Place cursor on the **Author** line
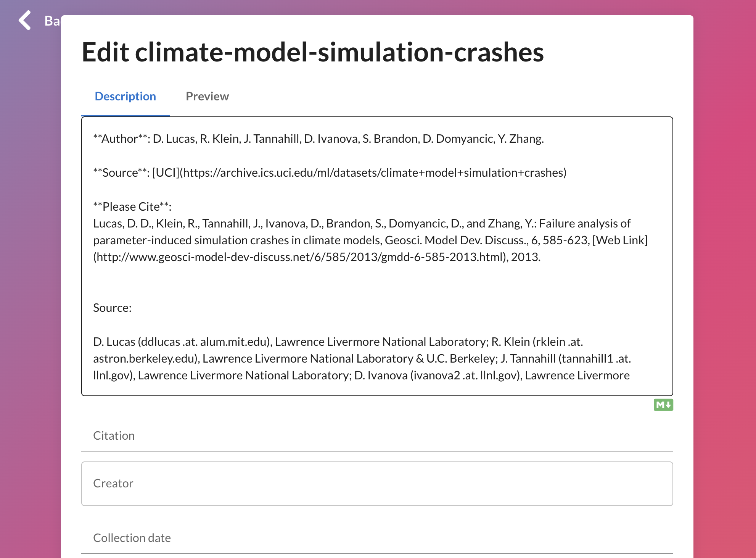756x558 pixels. 318,139
